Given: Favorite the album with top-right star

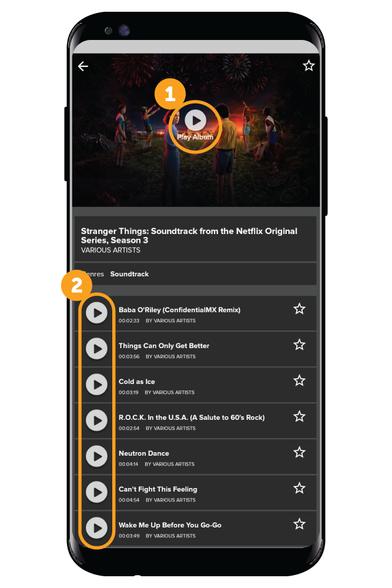Looking at the screenshot, I should (x=309, y=66).
